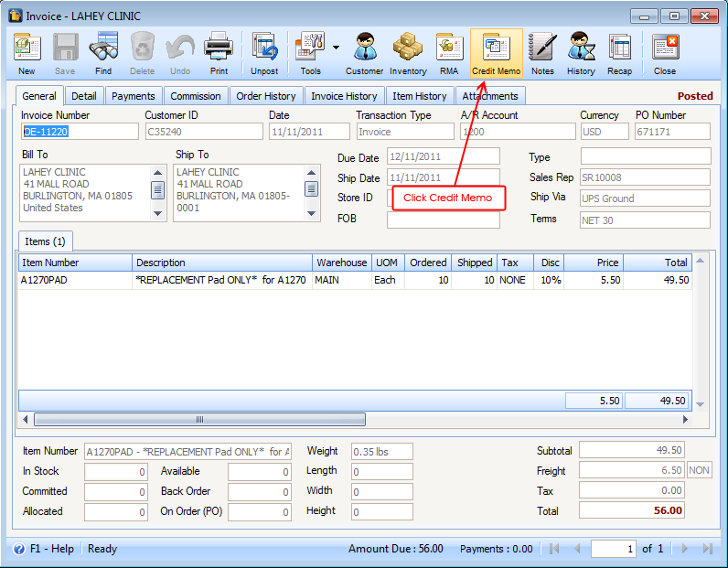Click the Terms field NET 30
The image size is (728, 568).
pyautogui.click(x=646, y=220)
